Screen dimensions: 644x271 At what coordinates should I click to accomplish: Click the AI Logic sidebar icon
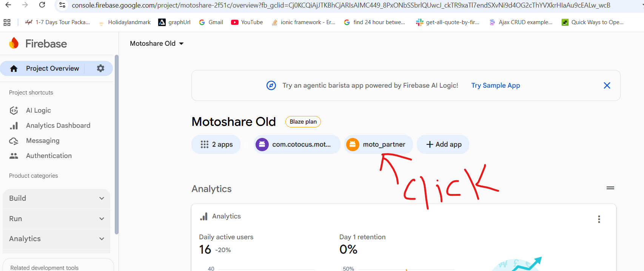(x=14, y=110)
